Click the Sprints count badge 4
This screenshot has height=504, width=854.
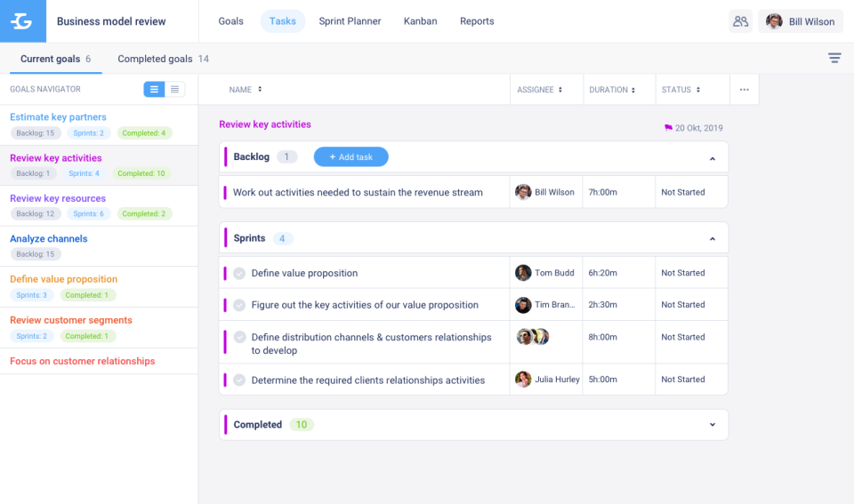point(282,238)
